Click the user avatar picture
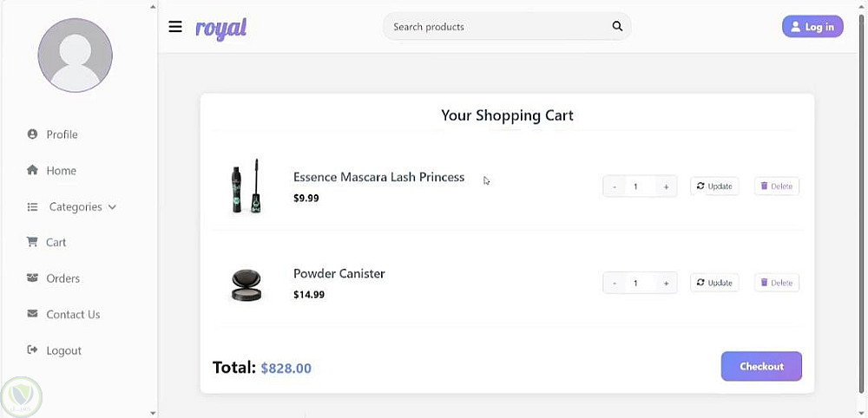The image size is (868, 418). (x=76, y=55)
